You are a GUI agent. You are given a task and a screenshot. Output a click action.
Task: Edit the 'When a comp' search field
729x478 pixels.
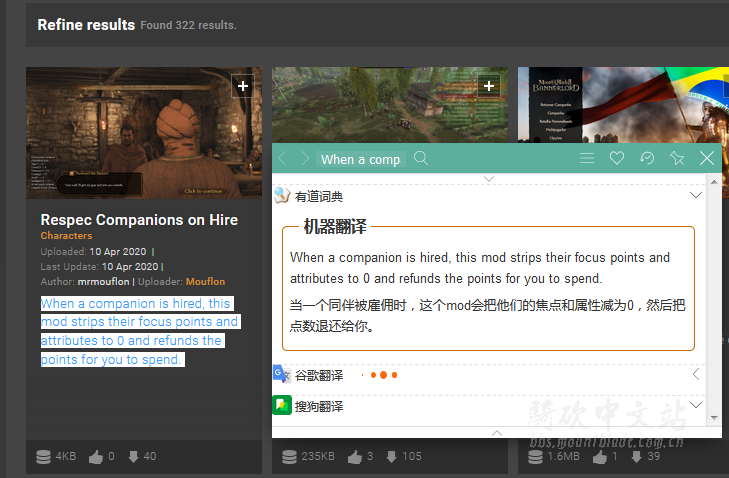coord(361,159)
